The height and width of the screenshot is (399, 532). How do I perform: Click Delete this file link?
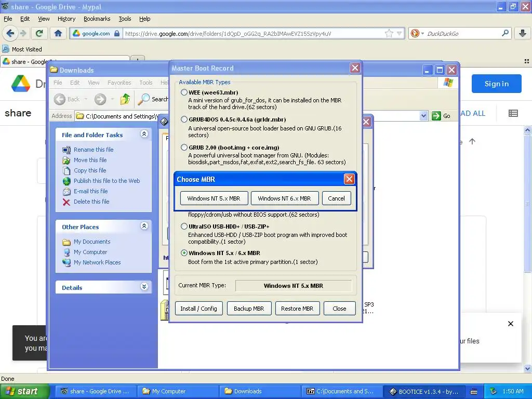(91, 202)
